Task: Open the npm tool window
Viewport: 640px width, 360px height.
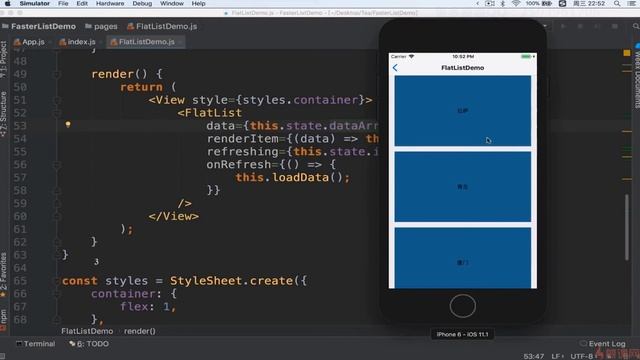Action: 3,319
